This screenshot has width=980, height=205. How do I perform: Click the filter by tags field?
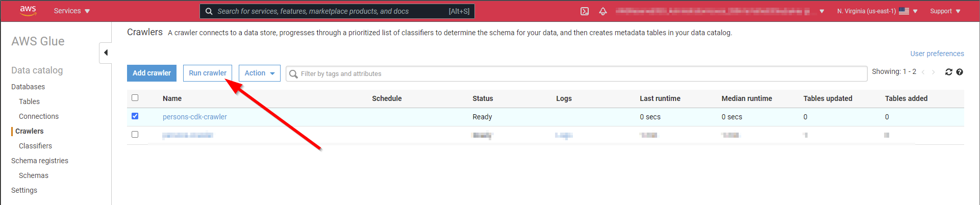coord(576,73)
